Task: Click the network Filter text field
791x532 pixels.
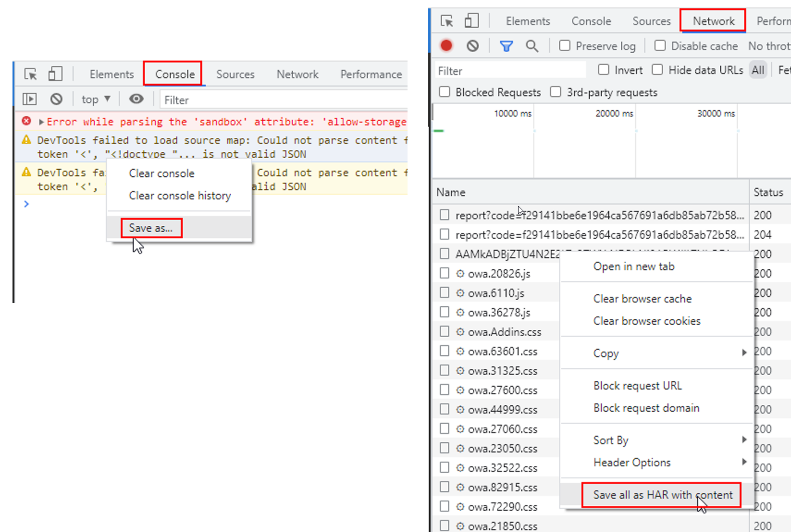Action: (x=509, y=71)
